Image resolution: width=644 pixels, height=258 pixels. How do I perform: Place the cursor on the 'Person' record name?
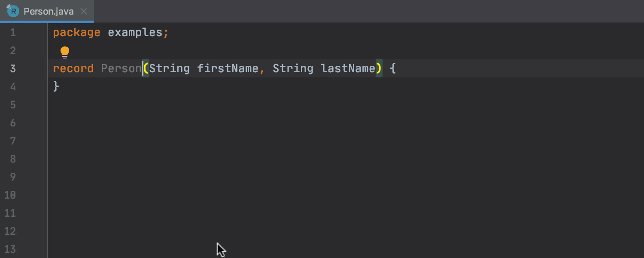121,69
